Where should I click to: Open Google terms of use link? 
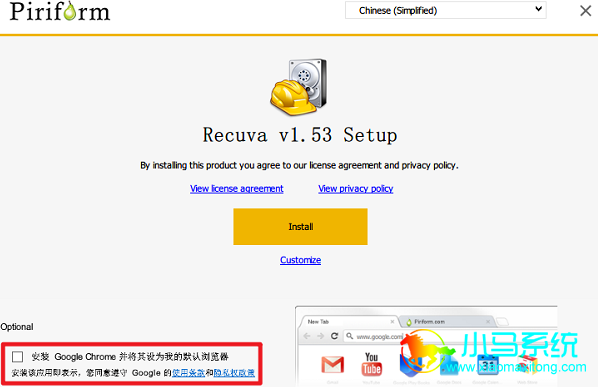[x=188, y=373]
